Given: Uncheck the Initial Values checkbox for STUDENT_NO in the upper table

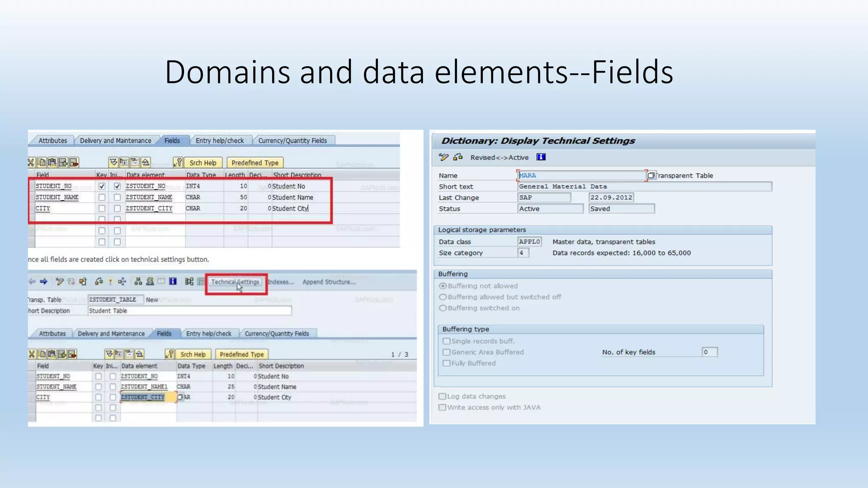Looking at the screenshot, I should click(x=117, y=186).
